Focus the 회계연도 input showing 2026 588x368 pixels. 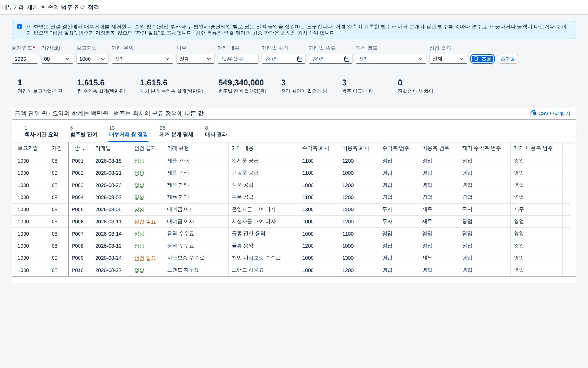click(25, 59)
